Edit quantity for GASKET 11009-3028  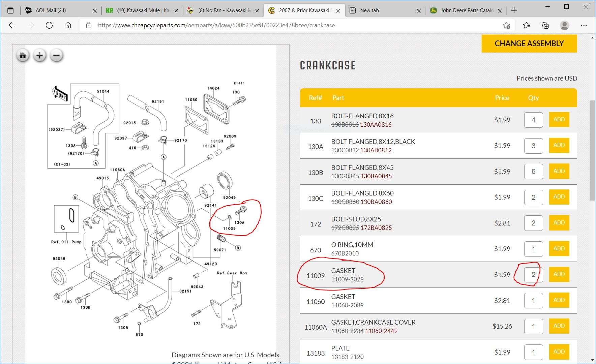(533, 275)
